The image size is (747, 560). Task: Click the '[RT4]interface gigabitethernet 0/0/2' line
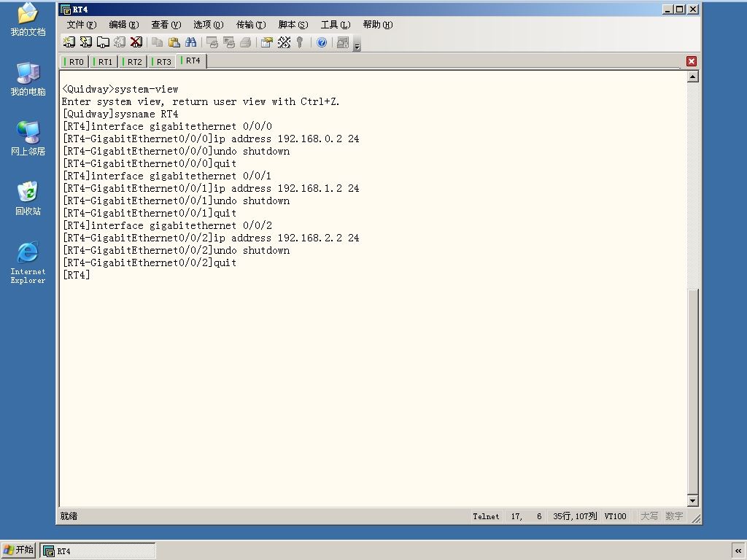pyautogui.click(x=167, y=225)
